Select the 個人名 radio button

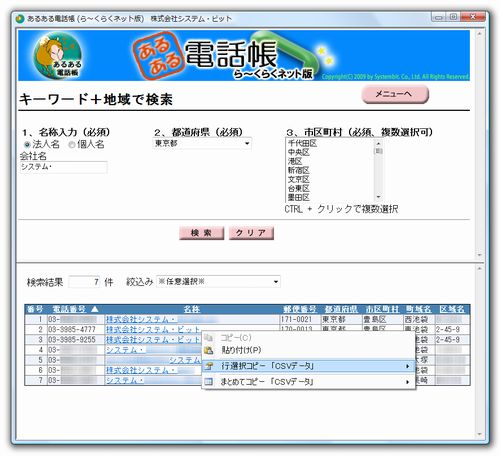pos(71,145)
